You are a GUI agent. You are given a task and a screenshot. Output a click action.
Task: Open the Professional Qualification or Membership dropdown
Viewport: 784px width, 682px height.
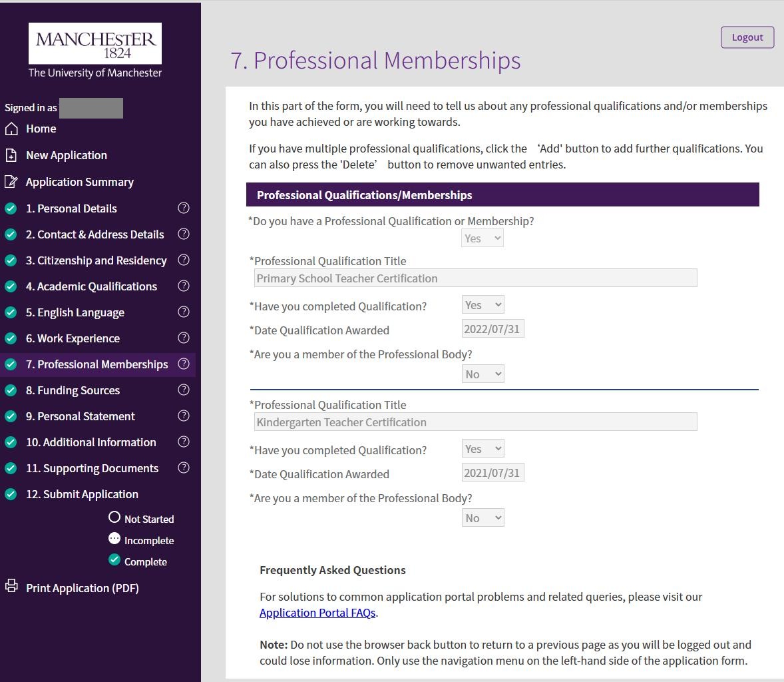tap(483, 238)
